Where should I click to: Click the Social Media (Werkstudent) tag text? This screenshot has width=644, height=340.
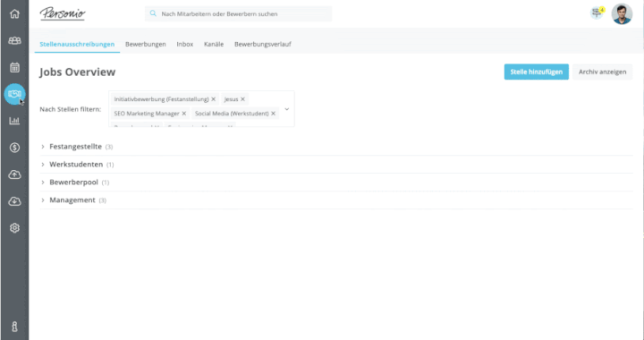pos(232,114)
